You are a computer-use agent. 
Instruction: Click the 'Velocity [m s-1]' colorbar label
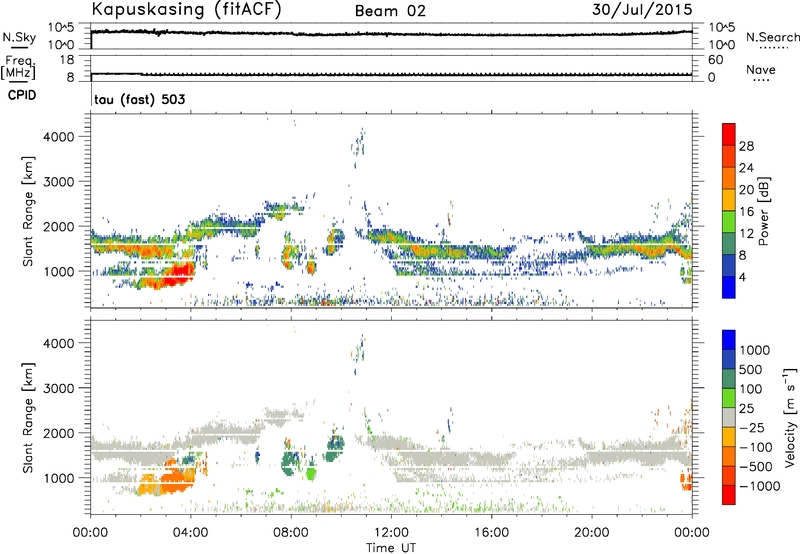tap(790, 417)
